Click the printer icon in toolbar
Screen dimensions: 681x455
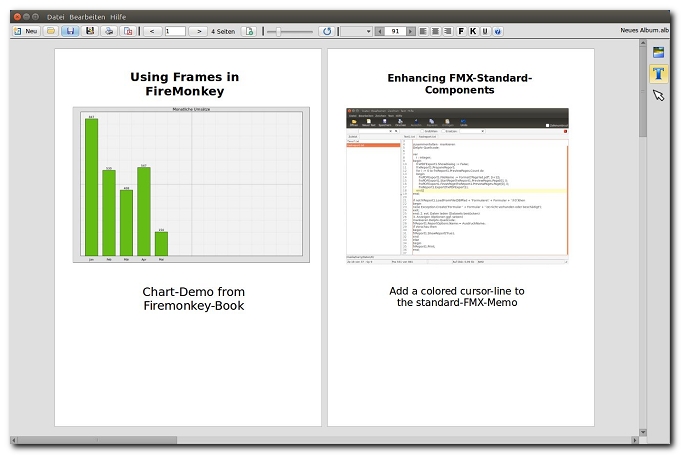109,31
